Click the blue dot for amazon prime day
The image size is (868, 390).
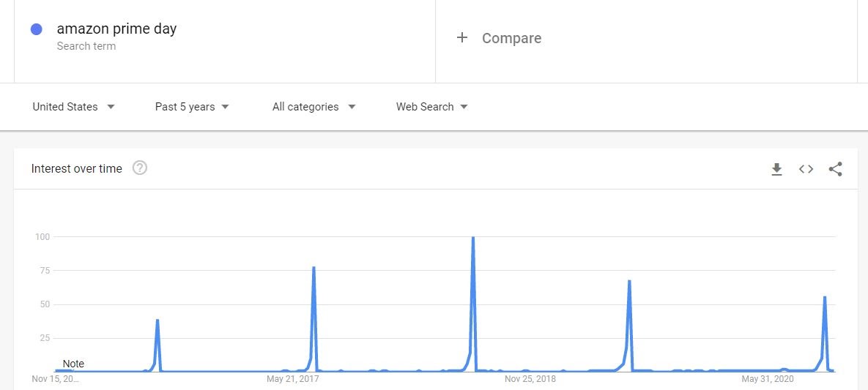pos(37,29)
